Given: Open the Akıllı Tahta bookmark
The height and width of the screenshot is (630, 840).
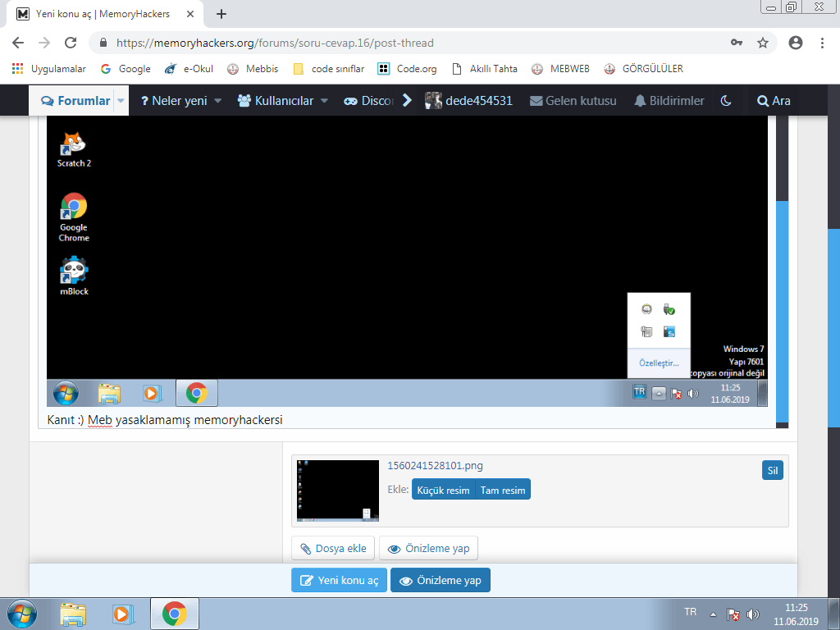Looking at the screenshot, I should tap(485, 69).
